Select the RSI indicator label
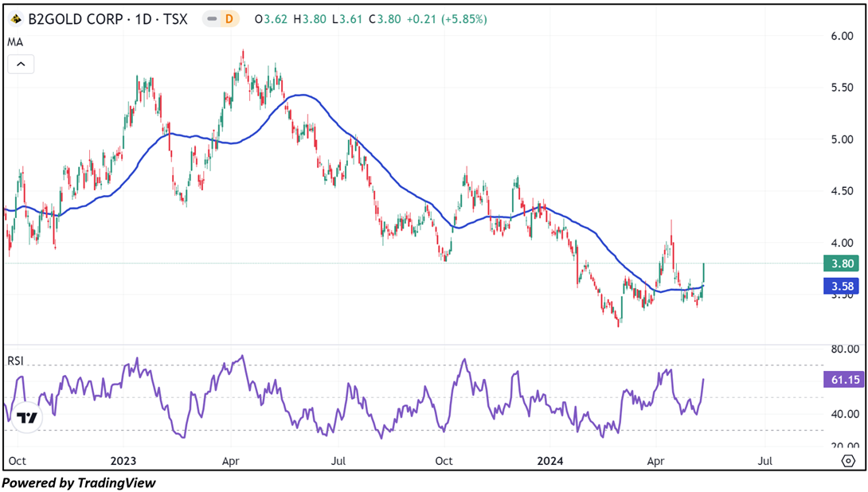868x492 pixels. click(x=15, y=361)
